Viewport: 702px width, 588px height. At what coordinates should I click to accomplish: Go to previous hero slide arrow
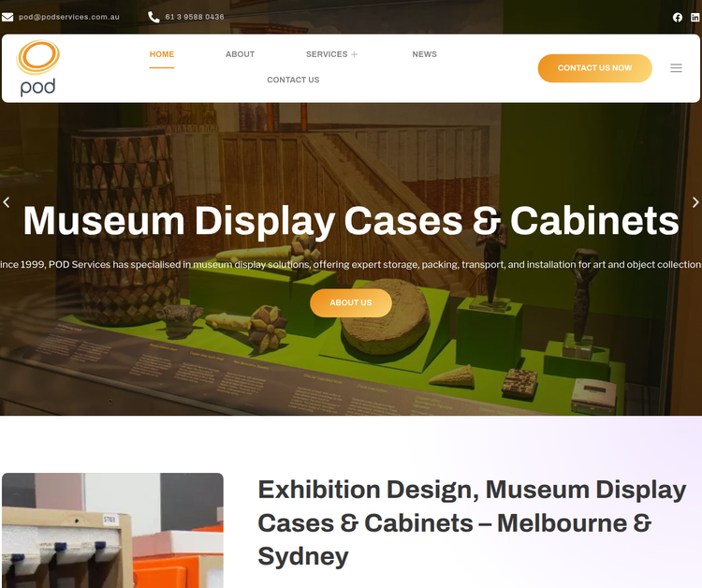point(7,202)
